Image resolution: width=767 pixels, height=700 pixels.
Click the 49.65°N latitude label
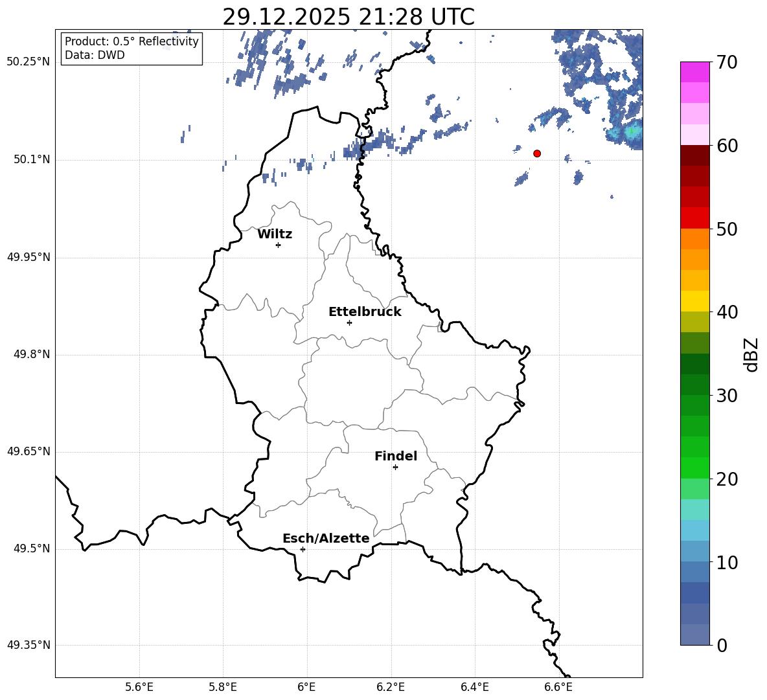(29, 451)
